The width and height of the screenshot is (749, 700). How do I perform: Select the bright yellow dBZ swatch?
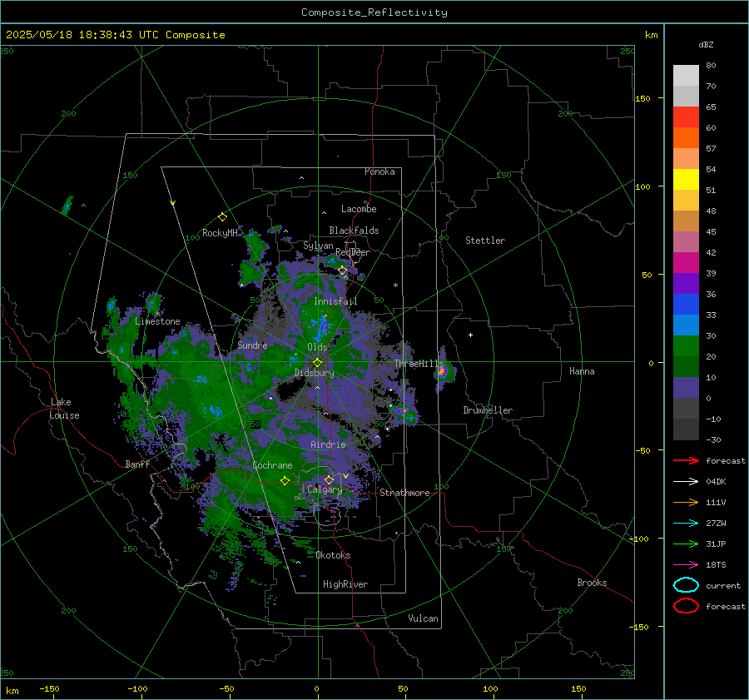click(686, 180)
